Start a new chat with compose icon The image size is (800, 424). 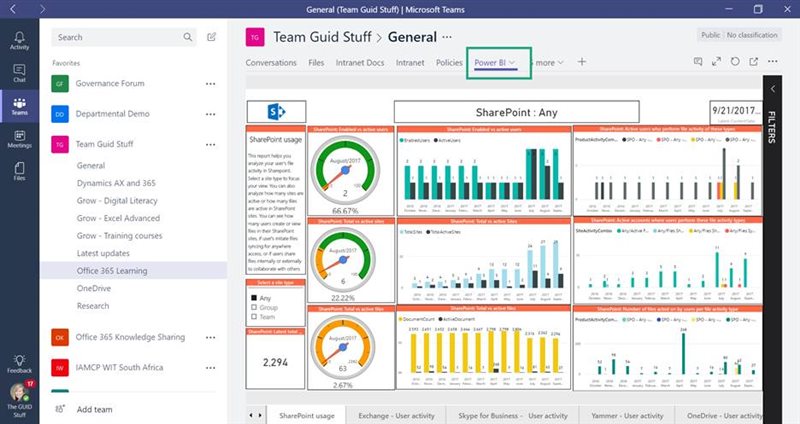pyautogui.click(x=211, y=37)
